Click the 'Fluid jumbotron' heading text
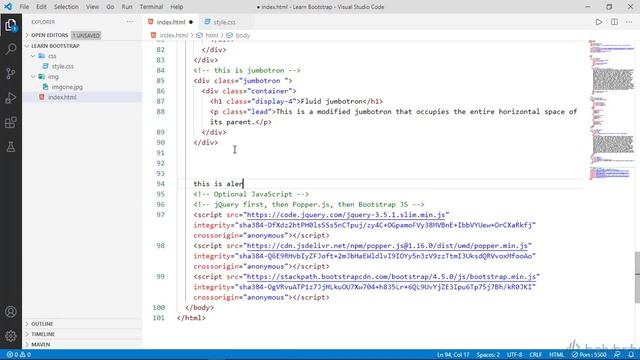The image size is (640, 360). click(x=331, y=101)
